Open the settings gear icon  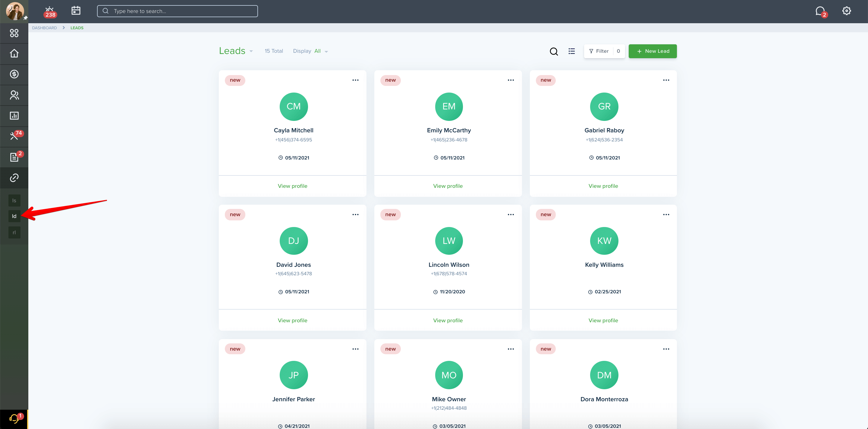(846, 11)
